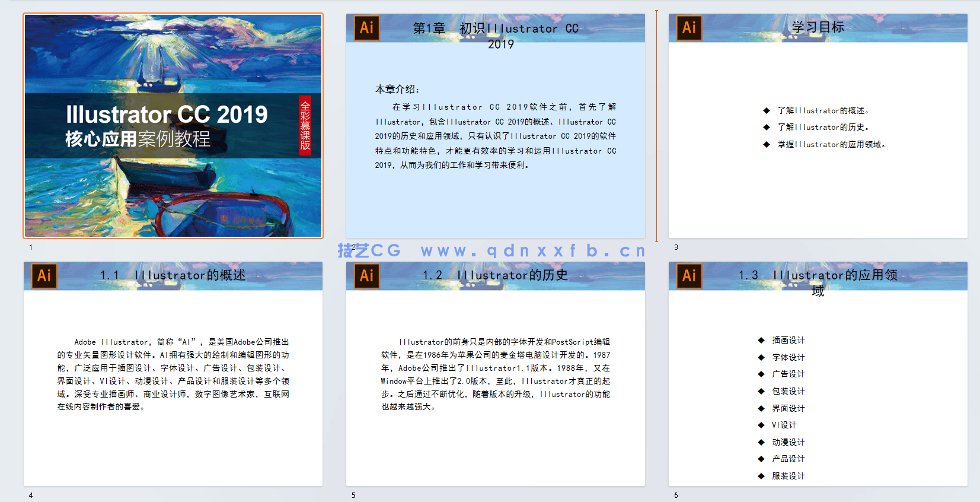
Task: Click heading '1.3 Illustrator的应用领域'
Action: point(818,282)
